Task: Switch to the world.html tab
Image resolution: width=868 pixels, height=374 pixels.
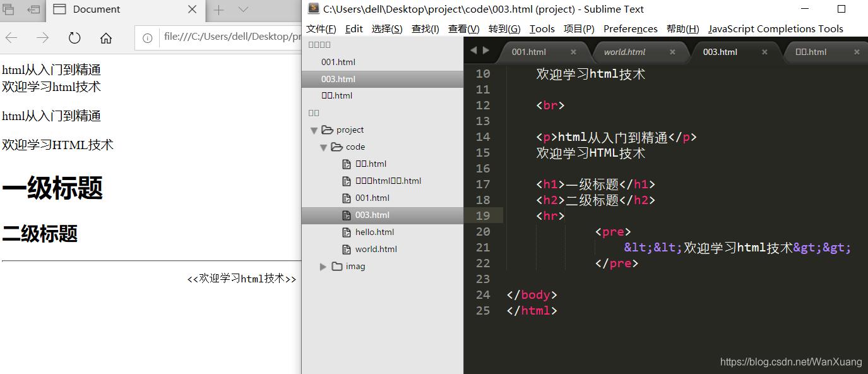Action: [x=624, y=51]
